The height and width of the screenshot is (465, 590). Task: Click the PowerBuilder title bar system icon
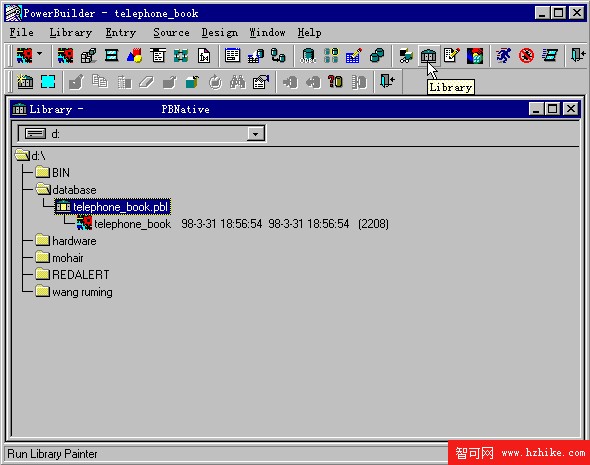point(13,13)
